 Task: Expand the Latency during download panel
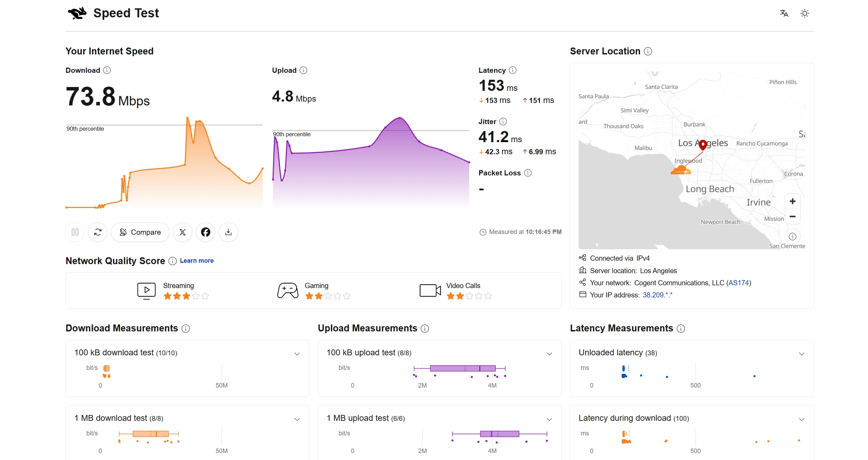tap(801, 419)
